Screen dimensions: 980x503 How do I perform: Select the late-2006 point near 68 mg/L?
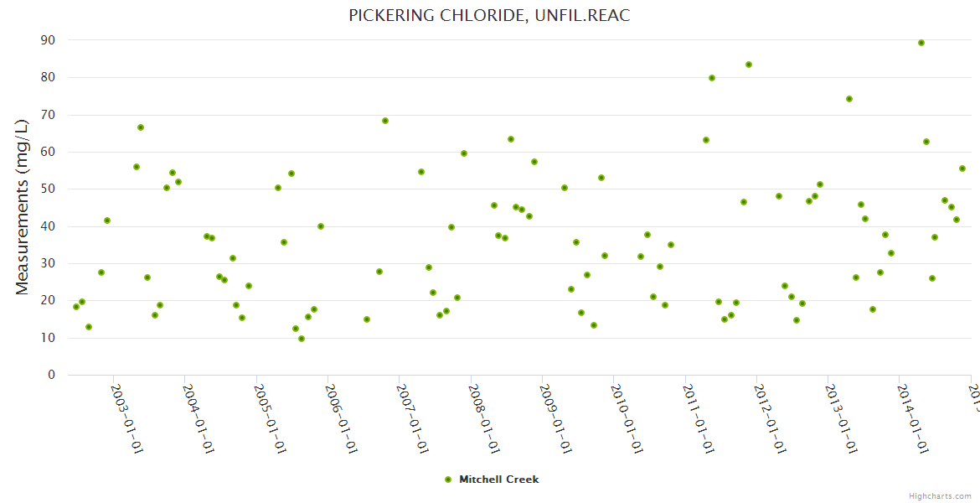pos(385,121)
